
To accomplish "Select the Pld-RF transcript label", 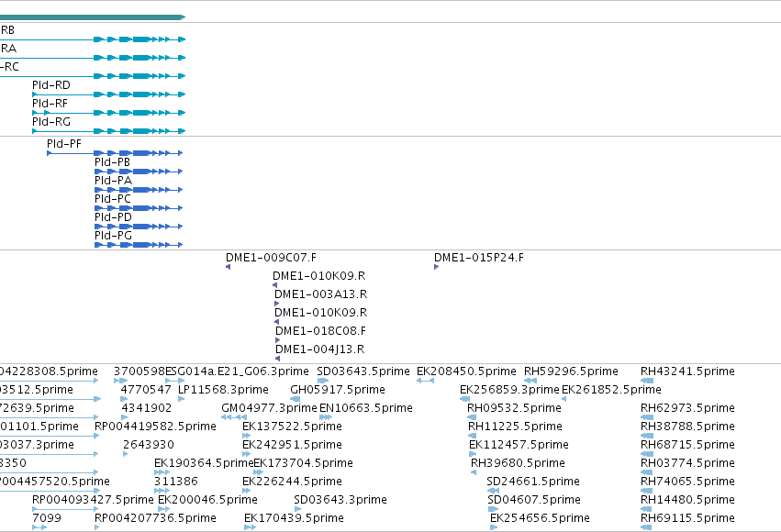I will click(50, 104).
